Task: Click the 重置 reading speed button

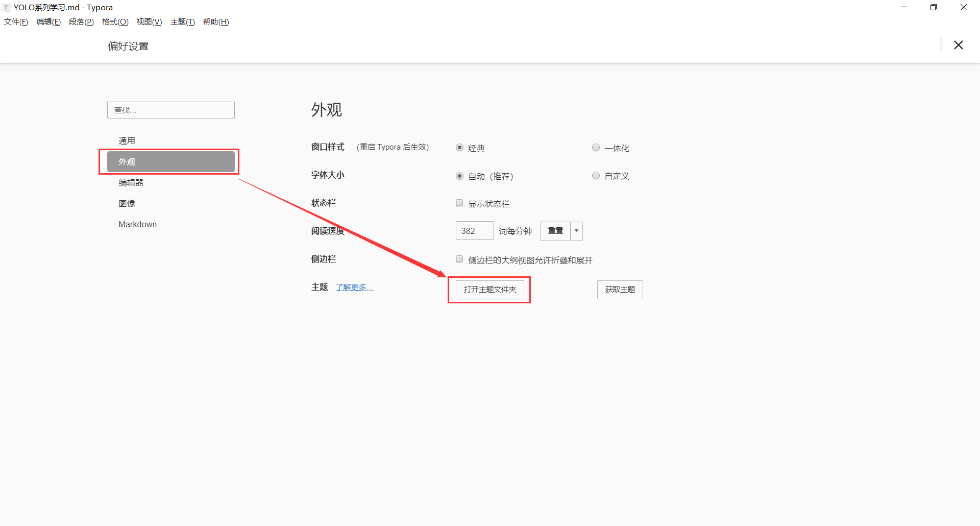Action: [x=555, y=231]
